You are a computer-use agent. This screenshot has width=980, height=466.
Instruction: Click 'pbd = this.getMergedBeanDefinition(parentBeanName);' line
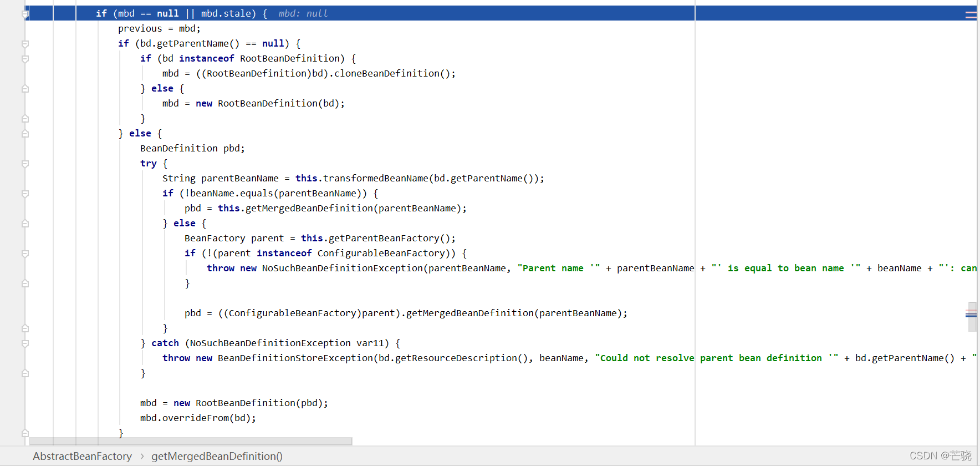coord(325,208)
